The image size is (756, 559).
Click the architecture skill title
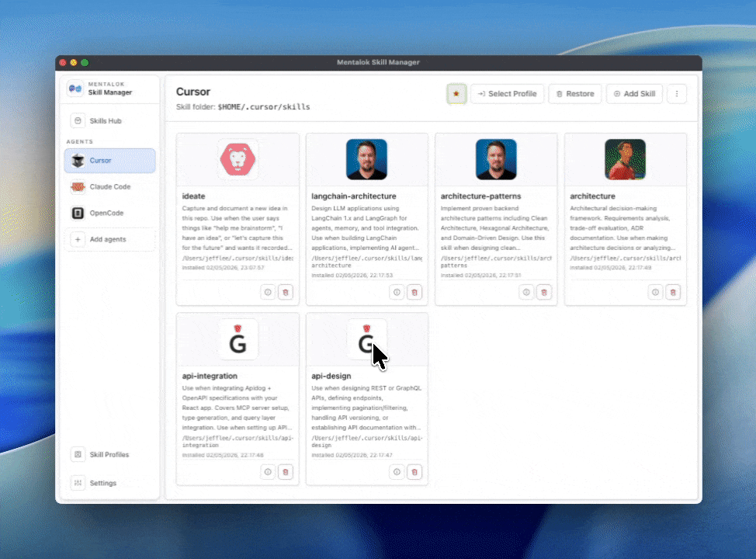point(592,196)
